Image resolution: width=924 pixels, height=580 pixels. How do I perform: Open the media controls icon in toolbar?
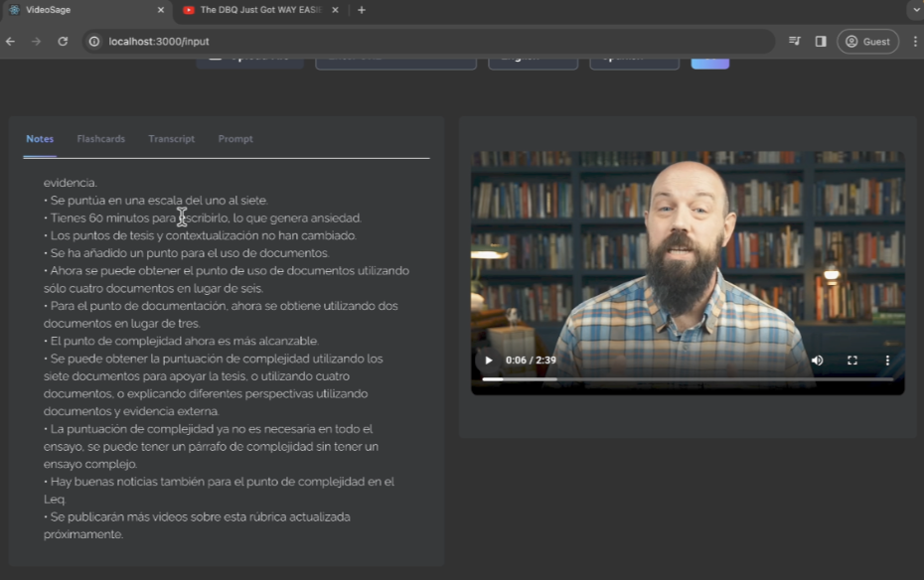tap(795, 42)
